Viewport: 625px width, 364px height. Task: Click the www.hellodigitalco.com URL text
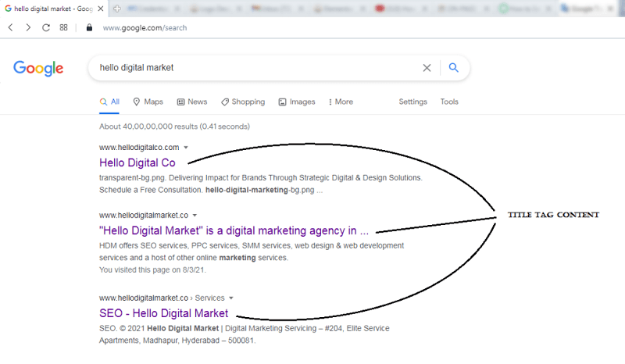(139, 148)
